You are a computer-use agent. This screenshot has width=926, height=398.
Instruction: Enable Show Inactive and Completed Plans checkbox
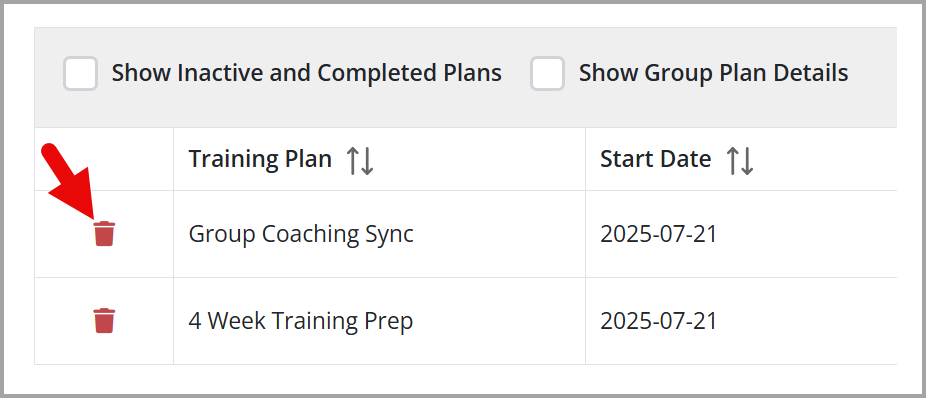tap(80, 74)
